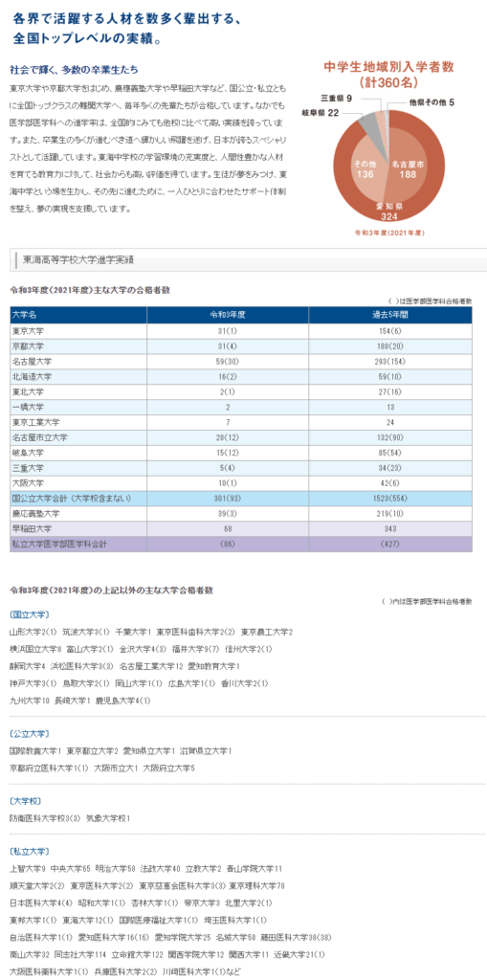Click the 東京医科歯科大学2(2) entry
This screenshot has width=487, height=980.
(196, 632)
